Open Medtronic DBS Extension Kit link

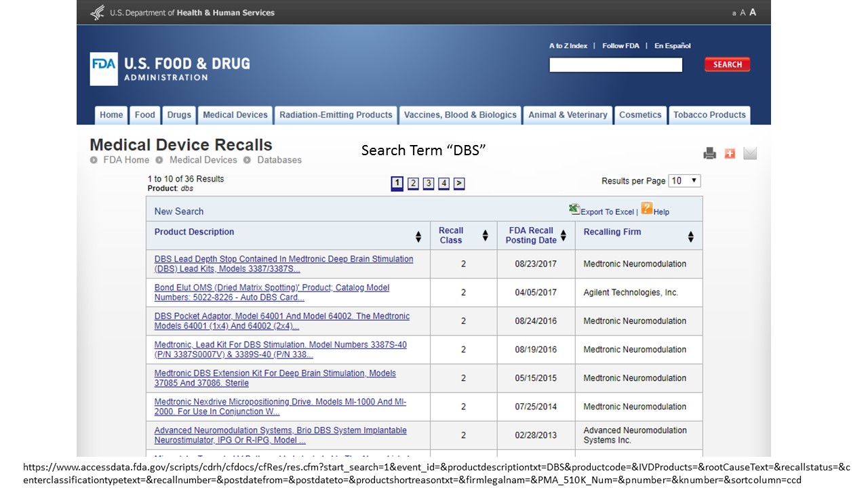point(275,378)
